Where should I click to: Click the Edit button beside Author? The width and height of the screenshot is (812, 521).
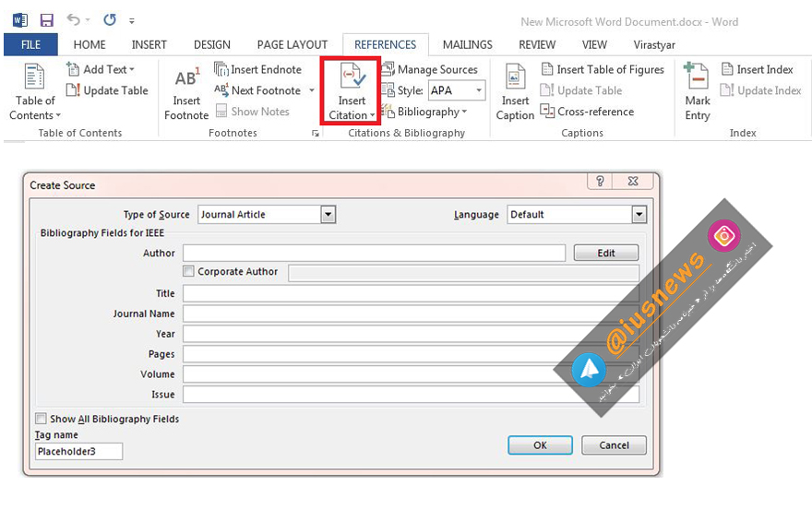605,253
